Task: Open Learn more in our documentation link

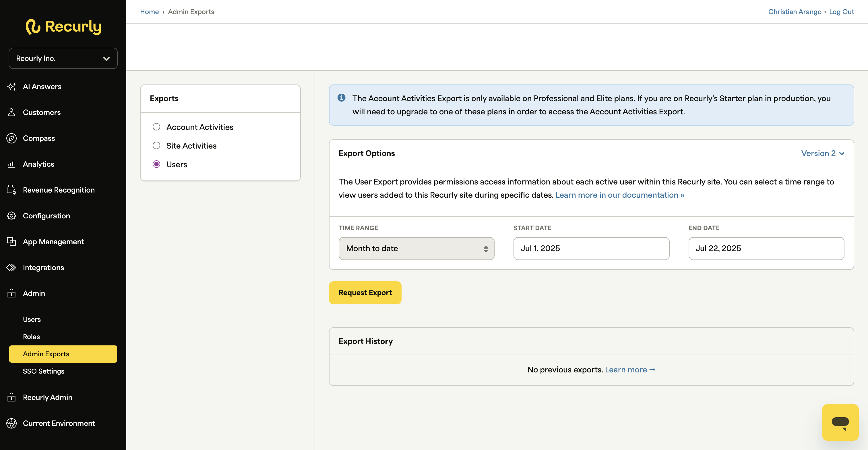Action: [x=620, y=195]
